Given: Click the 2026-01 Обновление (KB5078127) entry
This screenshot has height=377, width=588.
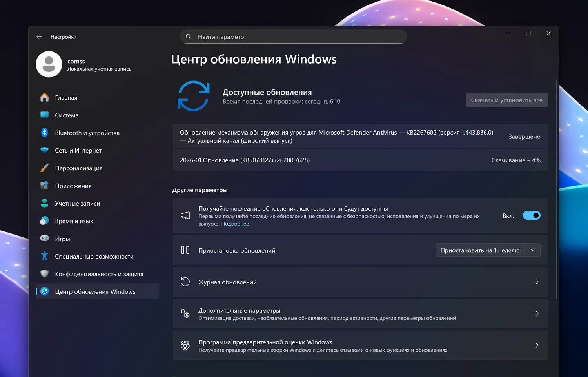Looking at the screenshot, I should [360, 160].
